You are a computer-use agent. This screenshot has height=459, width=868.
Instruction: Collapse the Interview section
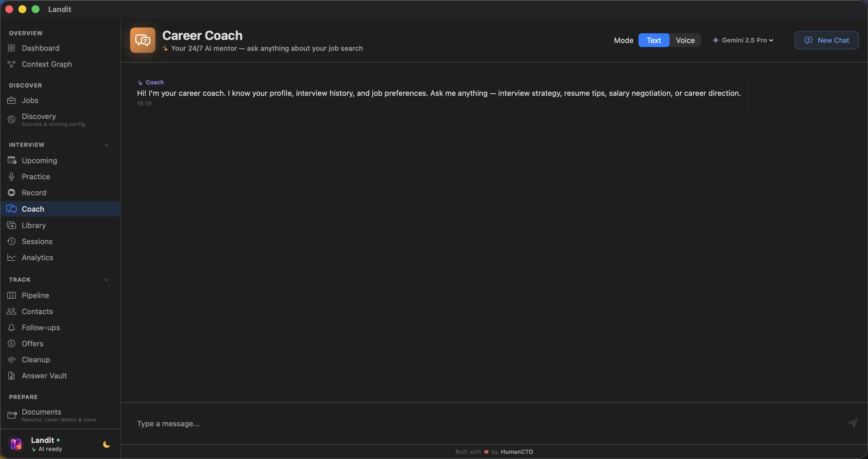pos(106,145)
